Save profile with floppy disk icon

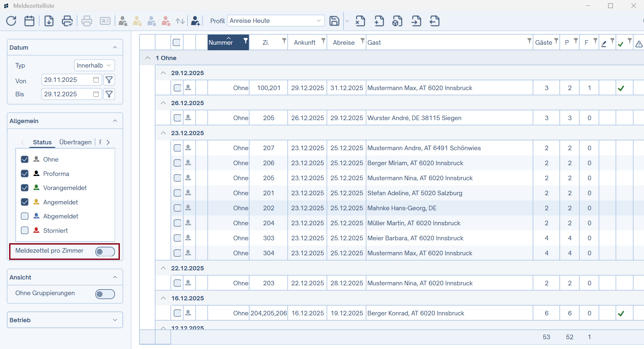pyautogui.click(x=334, y=21)
